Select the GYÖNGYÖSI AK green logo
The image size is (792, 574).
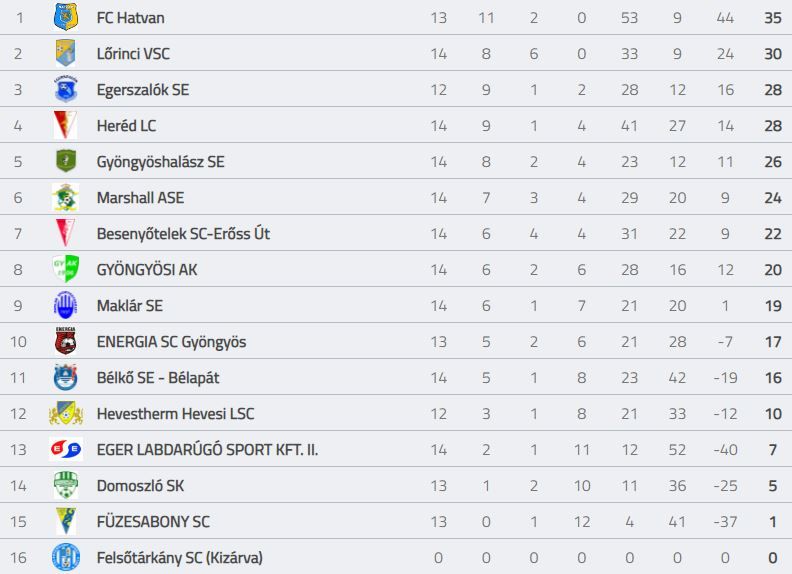tap(66, 269)
